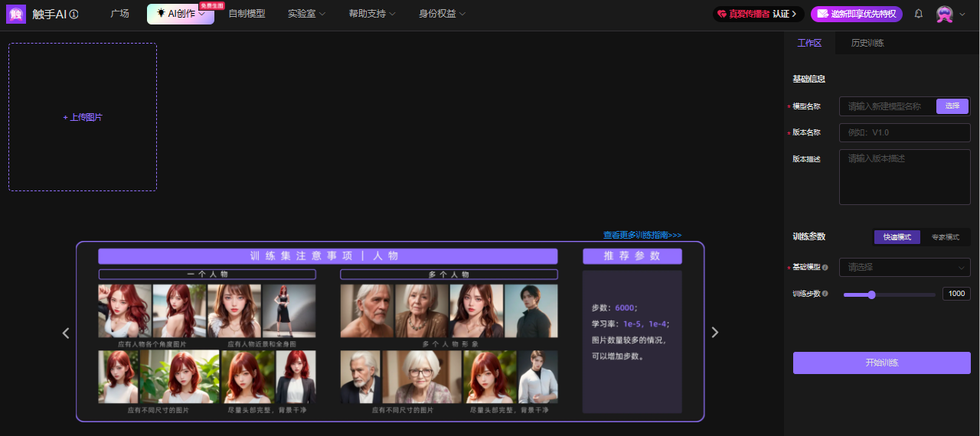980x436 pixels.
Task: Open the 查看更多训练指南 link
Action: [642, 236]
